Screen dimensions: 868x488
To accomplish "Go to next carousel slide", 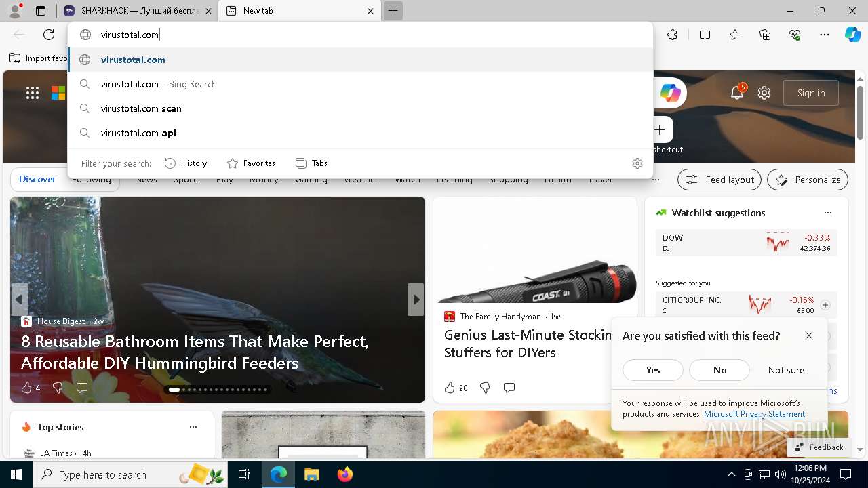I will [416, 300].
